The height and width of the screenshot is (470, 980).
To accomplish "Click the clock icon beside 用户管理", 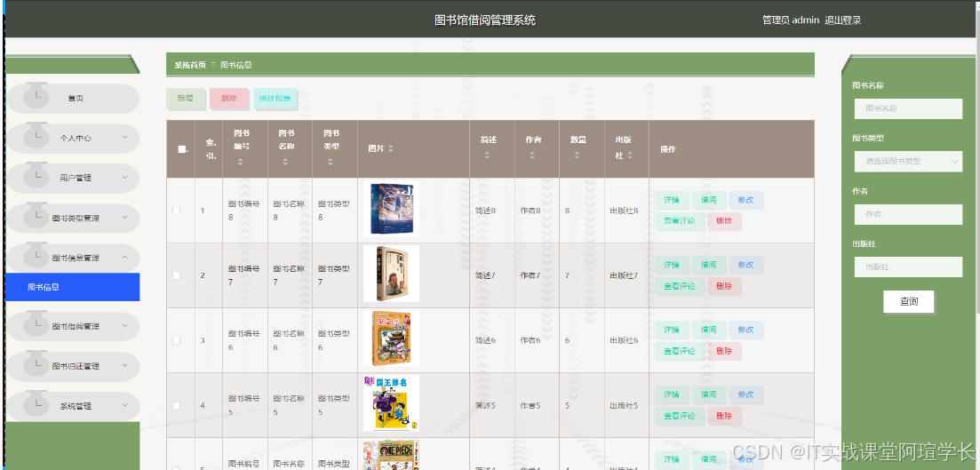I will [36, 176].
